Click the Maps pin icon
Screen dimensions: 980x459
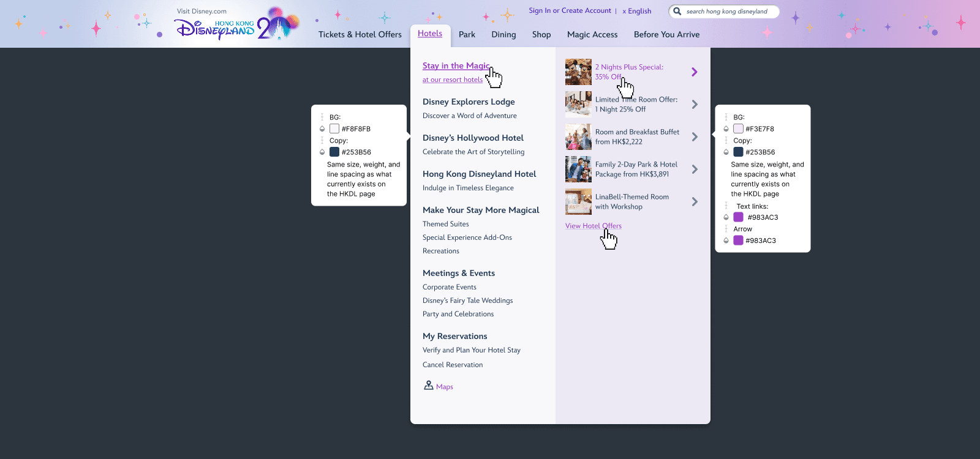tap(429, 385)
